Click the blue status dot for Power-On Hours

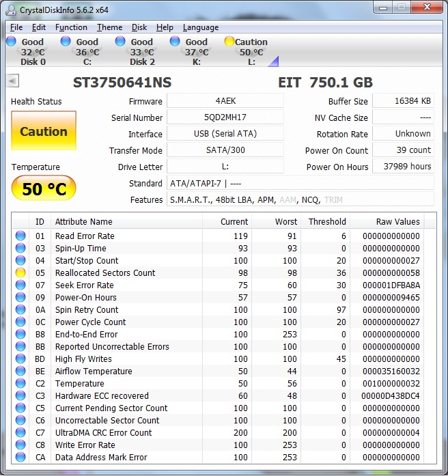[20, 297]
